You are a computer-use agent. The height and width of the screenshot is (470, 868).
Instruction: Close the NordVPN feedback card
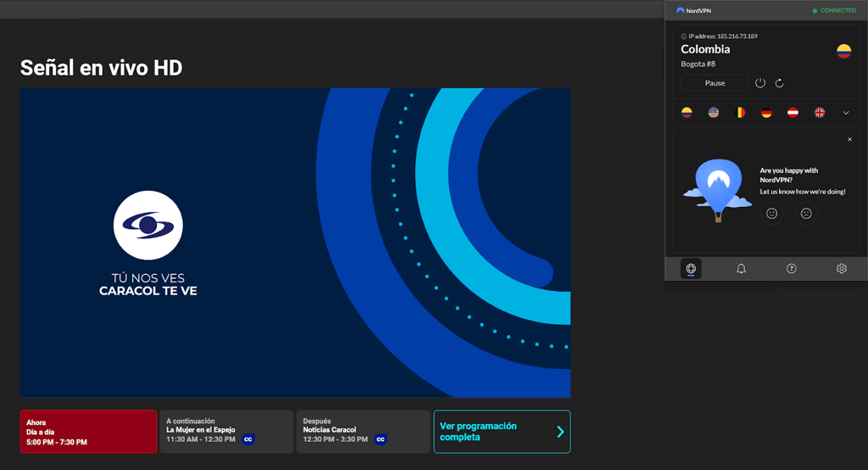pos(849,140)
